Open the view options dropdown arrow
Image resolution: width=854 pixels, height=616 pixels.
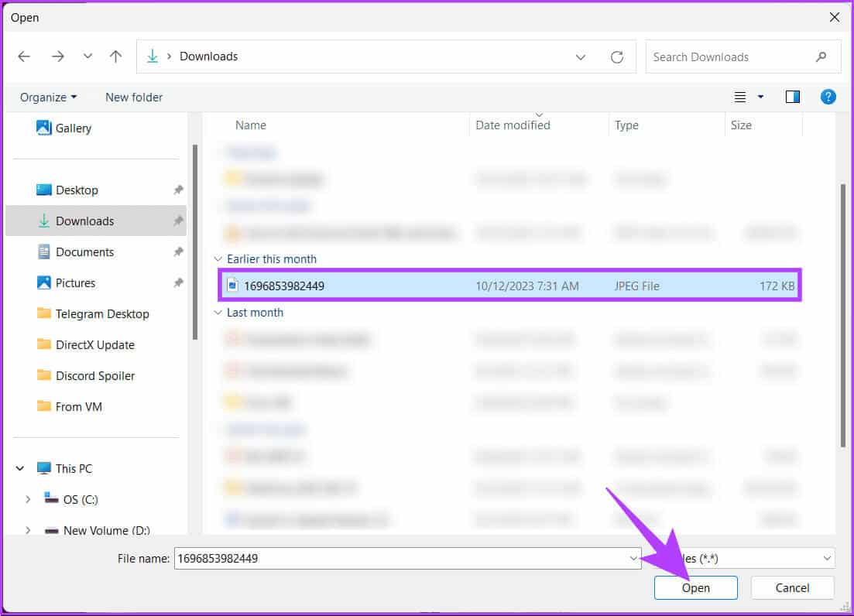click(760, 97)
